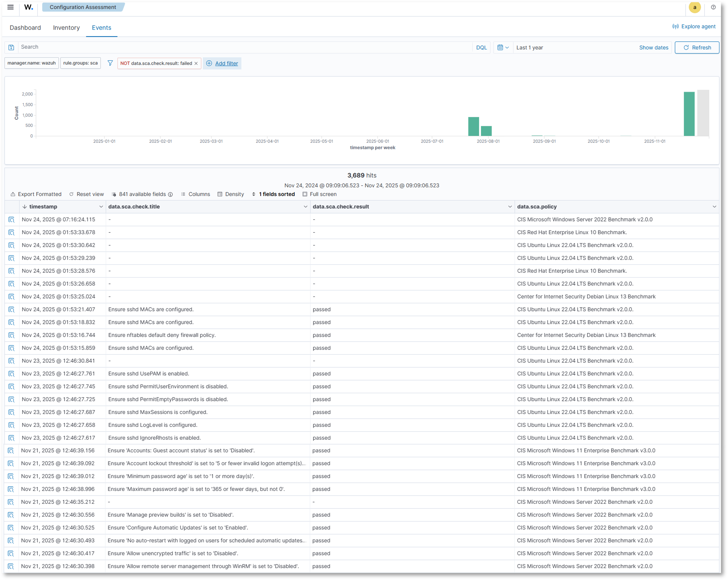Viewport: 728px width, 580px height.
Task: Remove the NOT data.sca.check.result filter
Action: (x=196, y=63)
